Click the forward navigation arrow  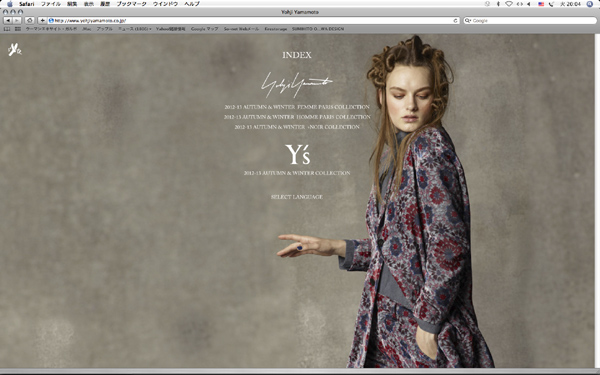click(17, 21)
